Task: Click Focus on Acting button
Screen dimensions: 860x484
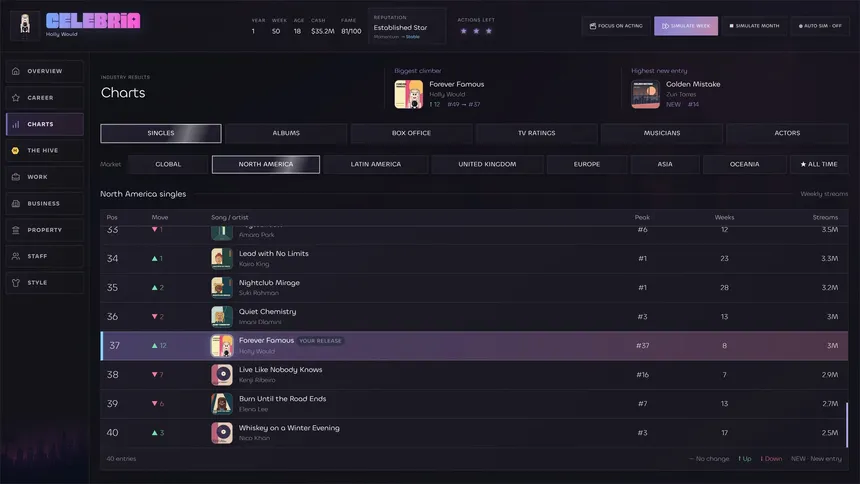Action: point(615,26)
